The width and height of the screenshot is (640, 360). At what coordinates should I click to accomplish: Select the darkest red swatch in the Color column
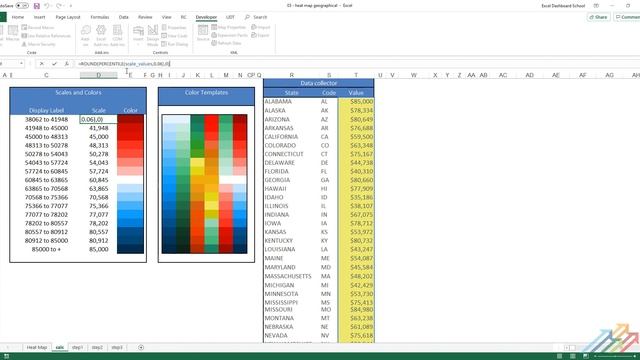[130, 119]
